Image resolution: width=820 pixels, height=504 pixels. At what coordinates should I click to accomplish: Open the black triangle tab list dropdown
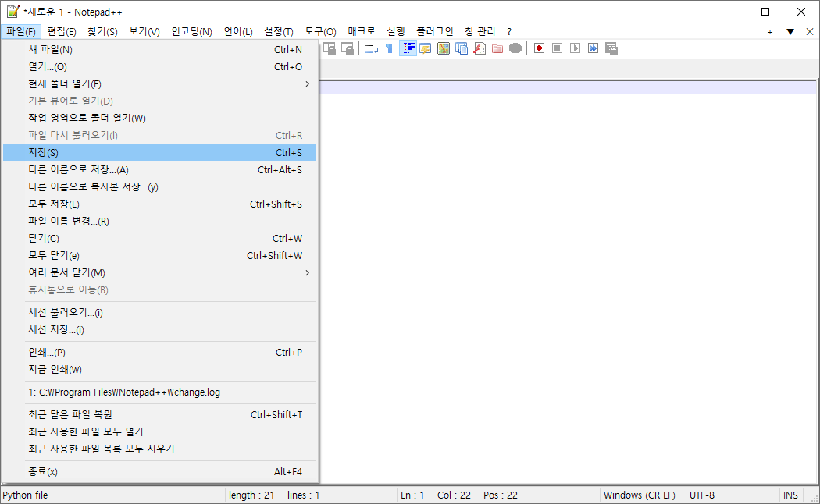[790, 32]
